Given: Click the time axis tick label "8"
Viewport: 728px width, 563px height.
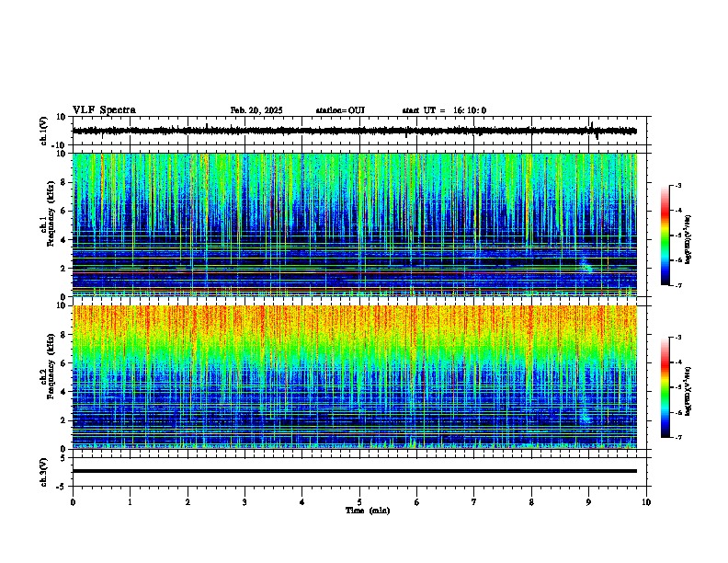Looking at the screenshot, I should (531, 502).
